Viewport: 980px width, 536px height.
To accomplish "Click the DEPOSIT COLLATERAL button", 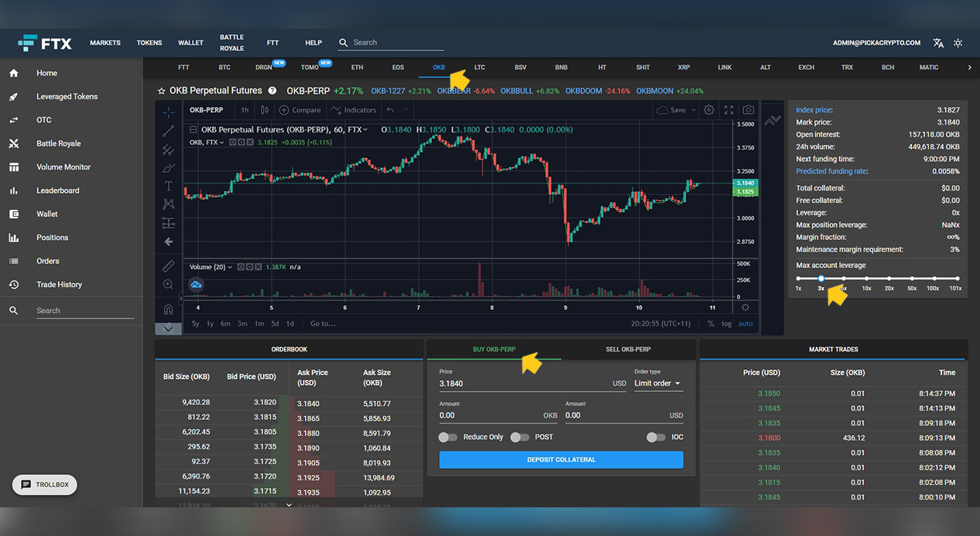I will point(561,459).
